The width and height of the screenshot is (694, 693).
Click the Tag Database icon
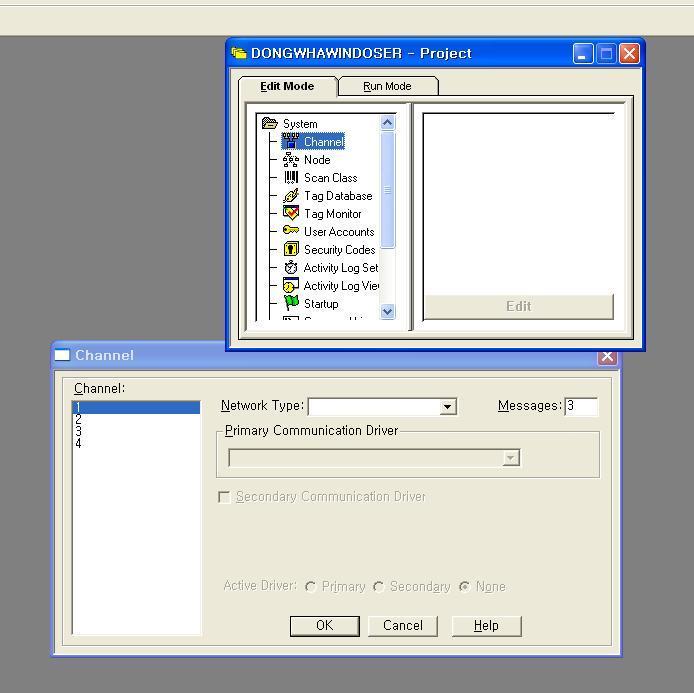click(290, 195)
